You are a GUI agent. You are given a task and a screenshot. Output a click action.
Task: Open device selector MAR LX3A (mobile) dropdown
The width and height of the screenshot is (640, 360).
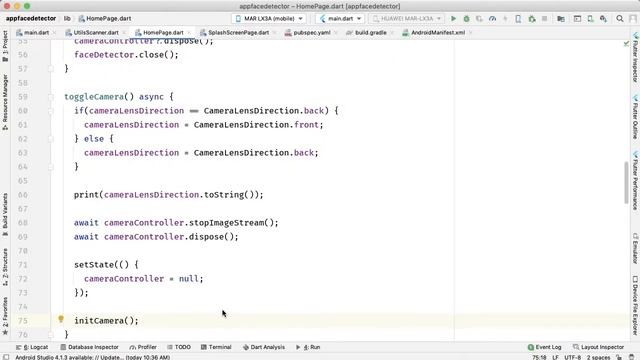coord(269,18)
